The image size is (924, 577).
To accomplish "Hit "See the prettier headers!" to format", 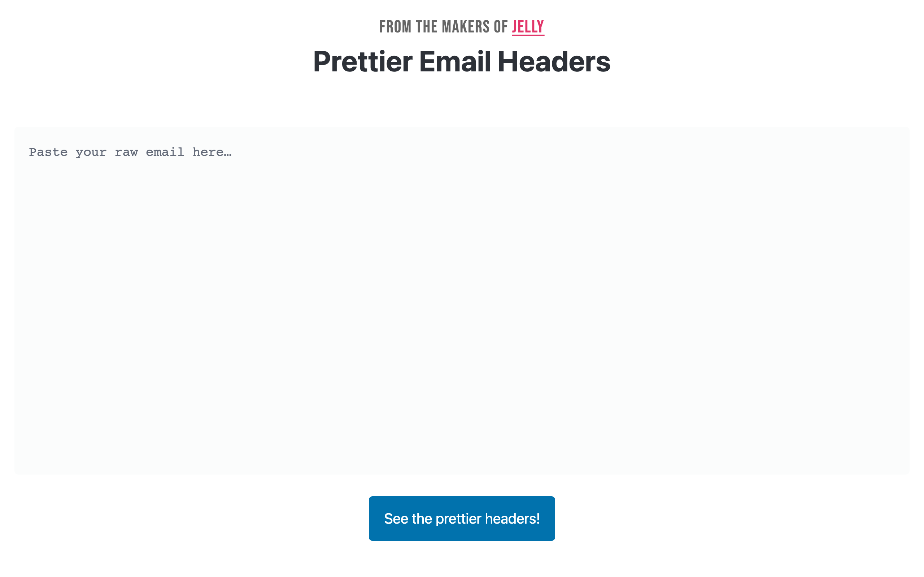I will (x=462, y=518).
